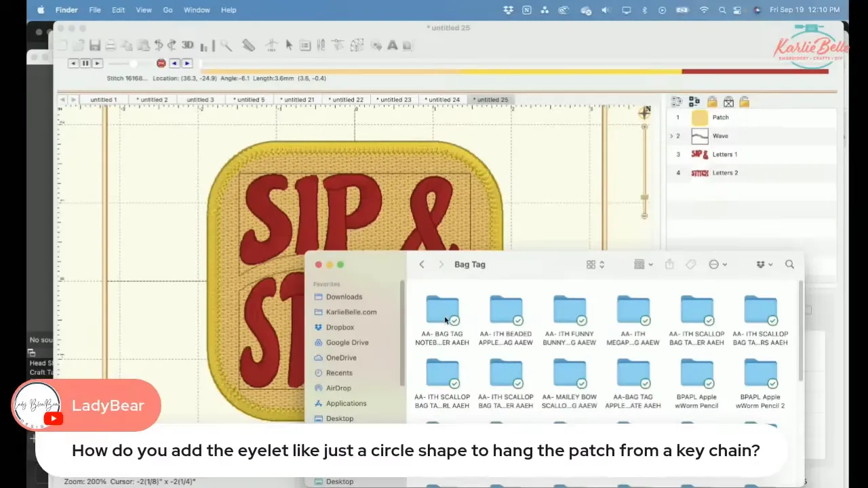Select the untitled 25 tab
This screenshot has height=488, width=868.
pos(491,100)
